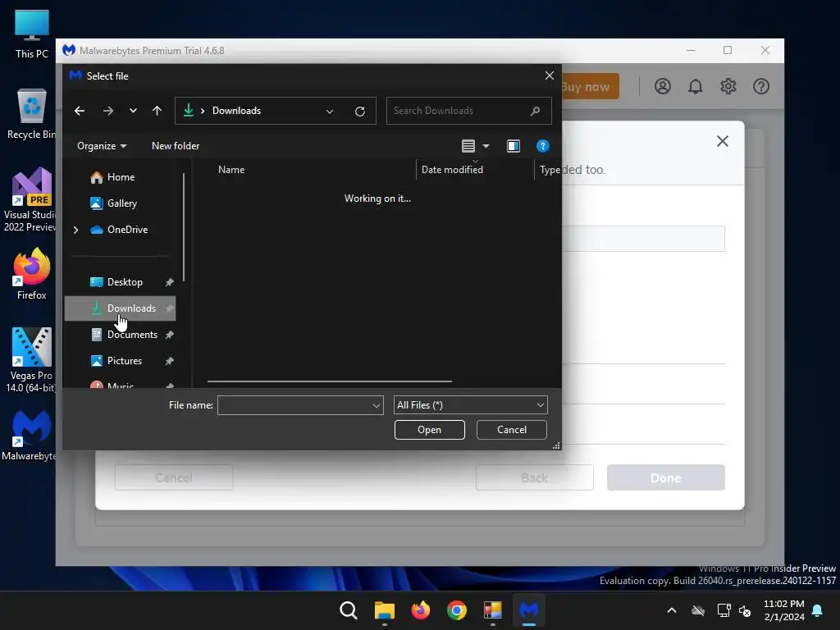Open Visual Studio 2022 Preview shortcut
This screenshot has height=630, width=840.
30,200
